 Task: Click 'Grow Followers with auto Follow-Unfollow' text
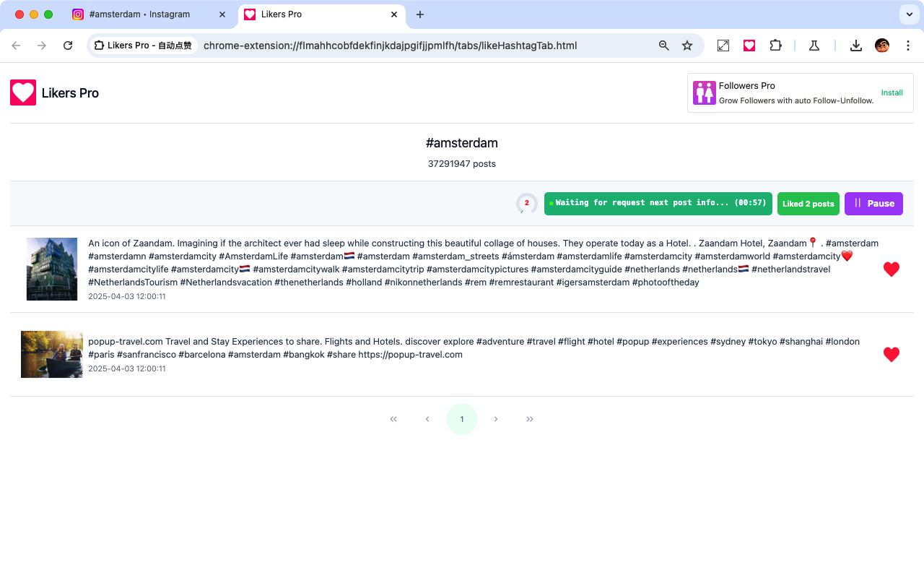click(x=796, y=100)
